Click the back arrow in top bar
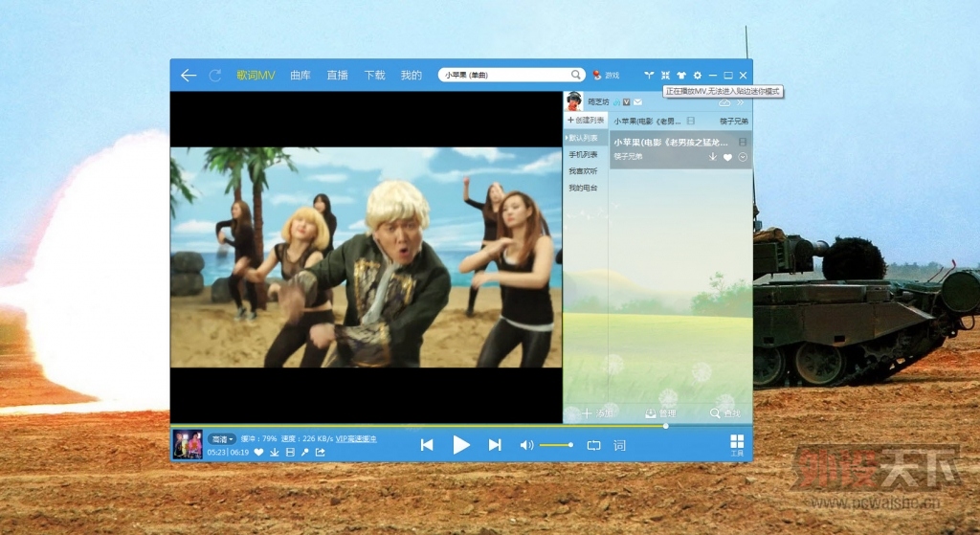The width and height of the screenshot is (980, 535). (x=189, y=75)
